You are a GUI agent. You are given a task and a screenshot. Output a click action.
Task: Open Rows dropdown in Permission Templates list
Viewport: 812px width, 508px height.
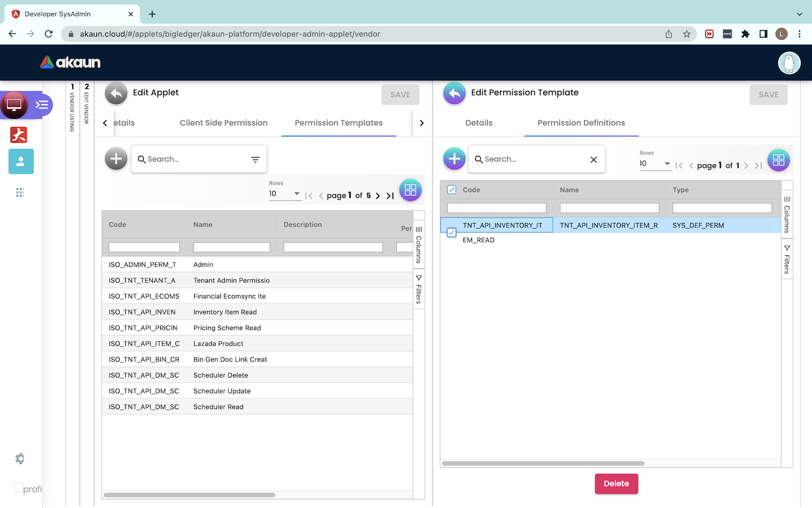pos(285,194)
